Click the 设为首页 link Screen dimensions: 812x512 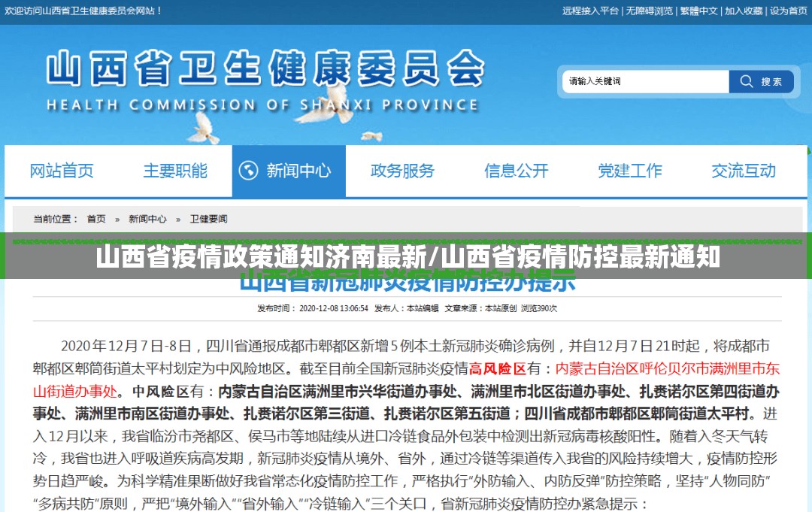pos(789,11)
